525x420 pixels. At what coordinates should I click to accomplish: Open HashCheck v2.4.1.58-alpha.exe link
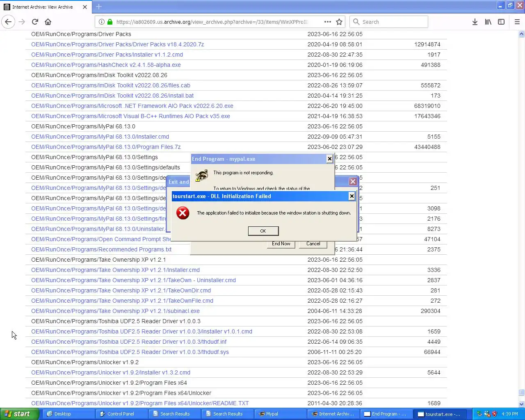pyautogui.click(x=106, y=65)
